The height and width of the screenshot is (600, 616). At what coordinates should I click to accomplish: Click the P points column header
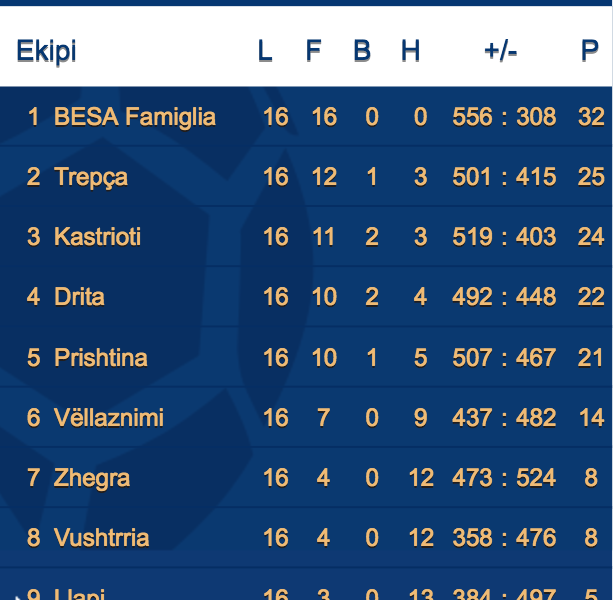590,51
